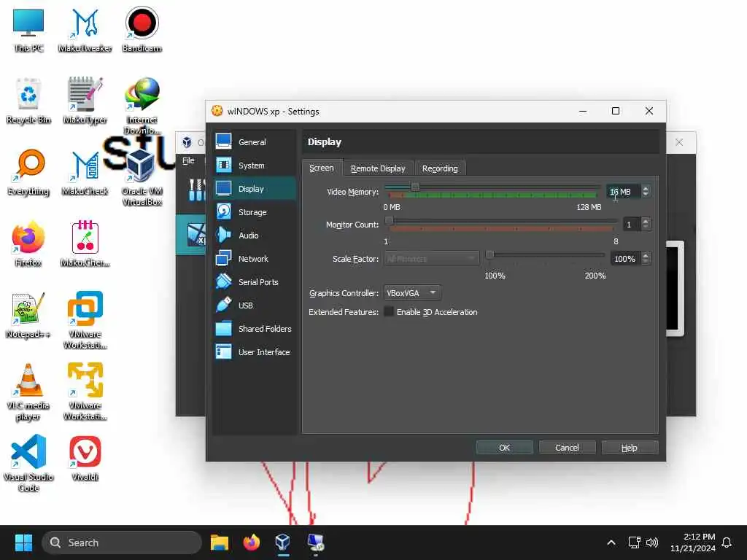Open Internet Download Manager shortcut
The width and height of the screenshot is (747, 560).
(142, 106)
